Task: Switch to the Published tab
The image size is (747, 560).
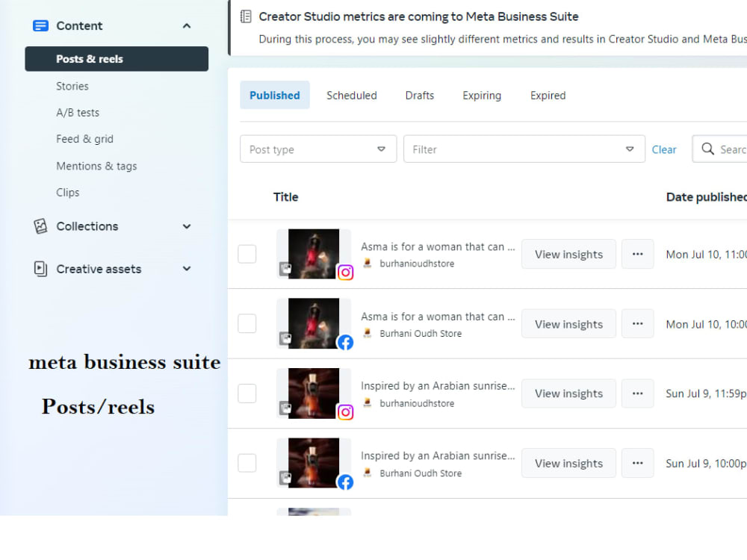Action: pos(275,96)
